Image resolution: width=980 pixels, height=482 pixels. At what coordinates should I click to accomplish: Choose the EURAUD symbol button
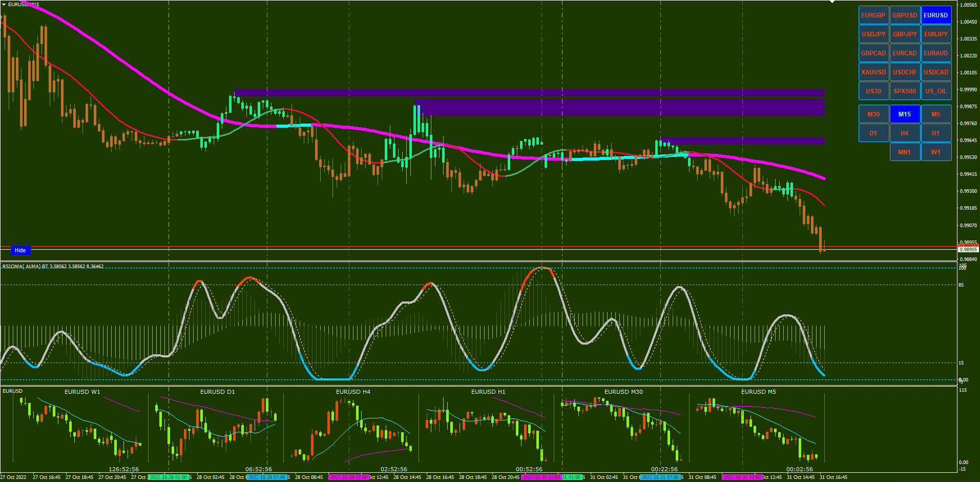(x=936, y=53)
